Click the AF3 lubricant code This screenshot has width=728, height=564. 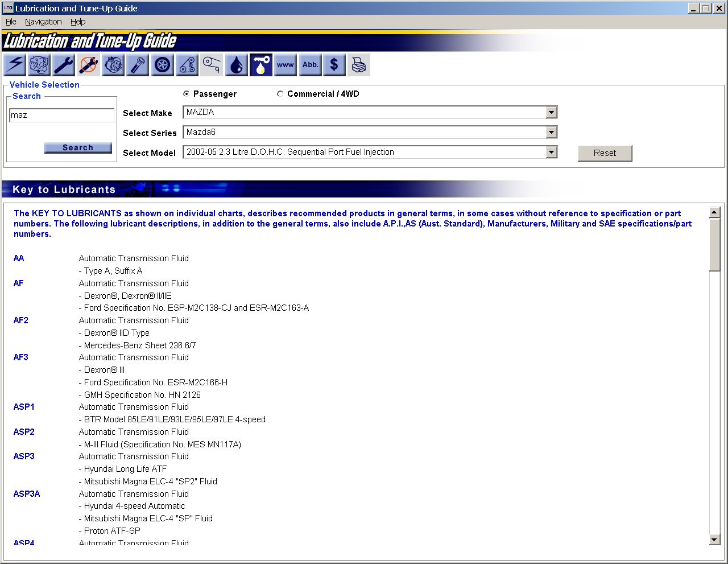20,357
